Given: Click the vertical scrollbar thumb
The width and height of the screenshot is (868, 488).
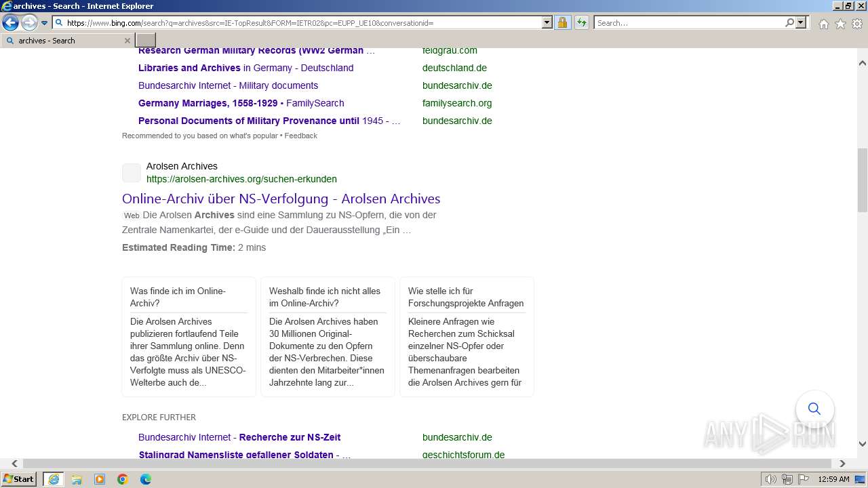Looking at the screenshot, I should point(863,180).
